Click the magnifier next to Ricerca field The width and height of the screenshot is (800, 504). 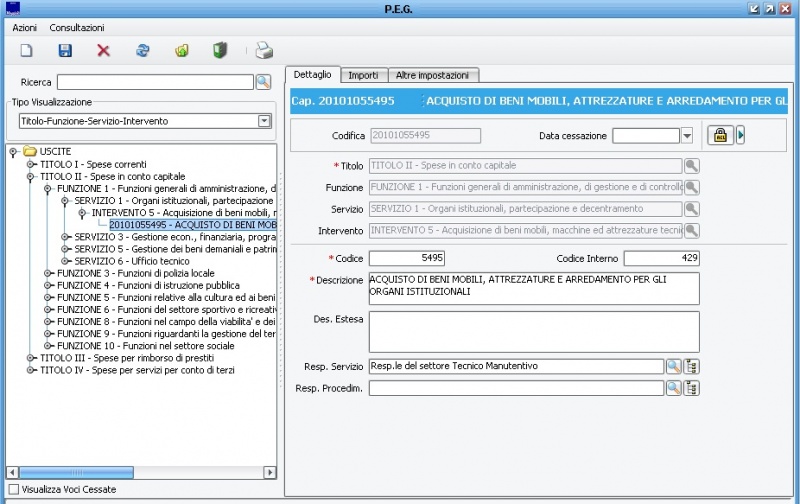pyautogui.click(x=263, y=82)
